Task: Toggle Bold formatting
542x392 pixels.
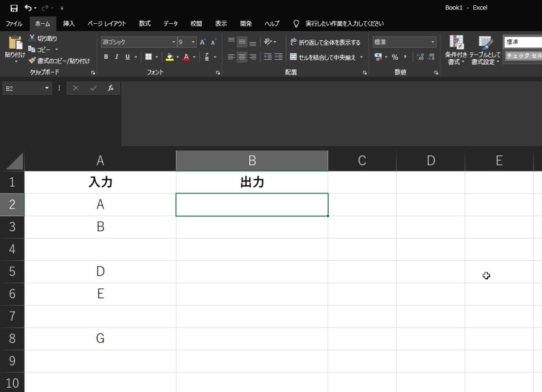Action: pyautogui.click(x=106, y=57)
